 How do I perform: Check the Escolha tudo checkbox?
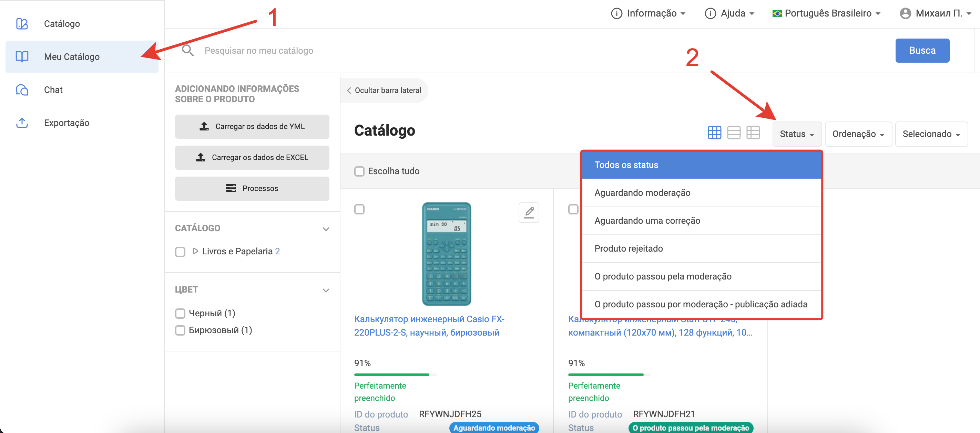tap(359, 171)
